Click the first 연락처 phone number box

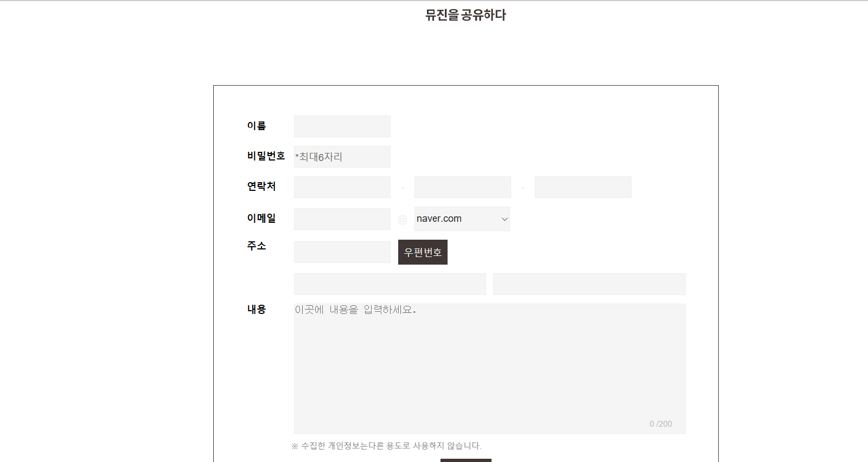click(x=342, y=187)
